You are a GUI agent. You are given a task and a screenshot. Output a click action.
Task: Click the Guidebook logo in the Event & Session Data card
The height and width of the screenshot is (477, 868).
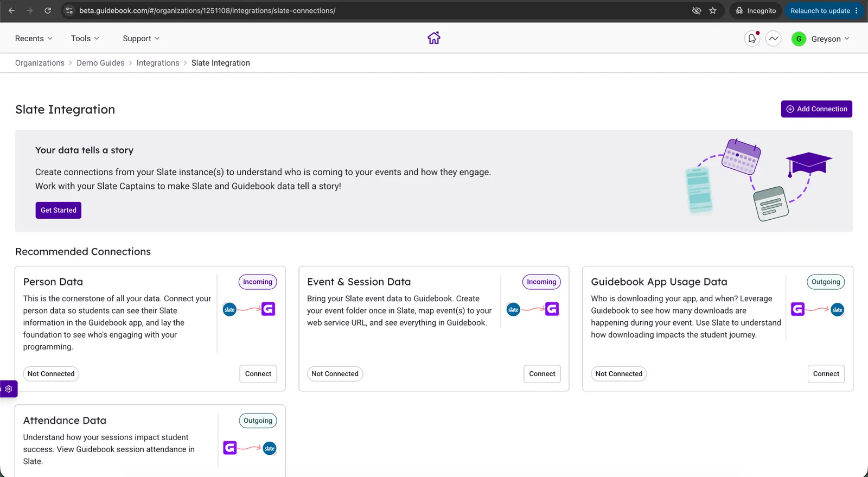pyautogui.click(x=552, y=309)
